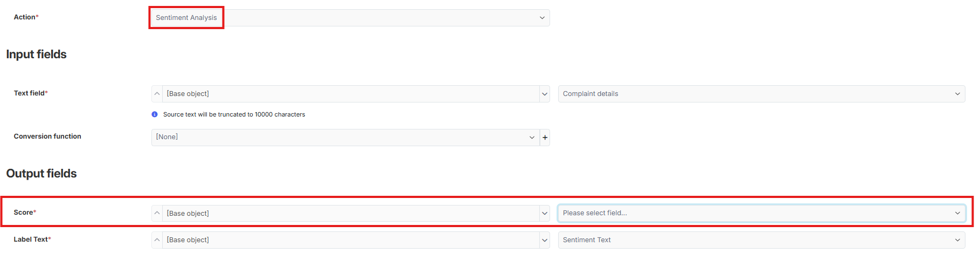Click the chevron of Label Text's [Base object] box

[x=545, y=240]
